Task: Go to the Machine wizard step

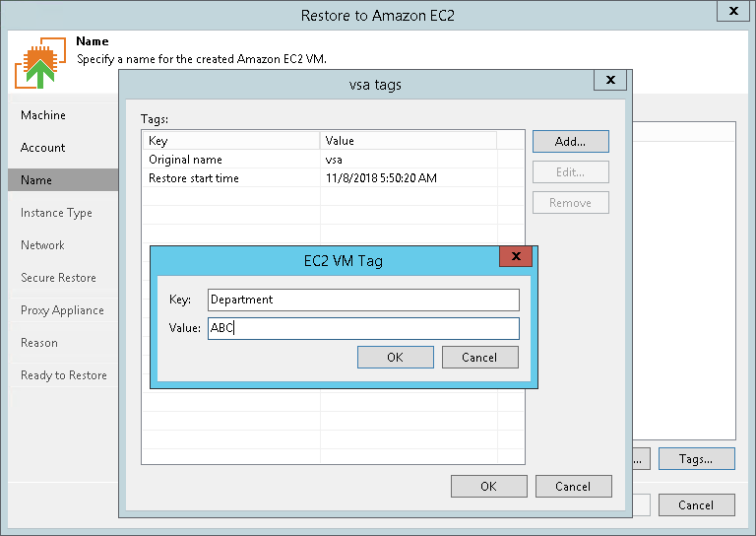Action: [x=43, y=115]
